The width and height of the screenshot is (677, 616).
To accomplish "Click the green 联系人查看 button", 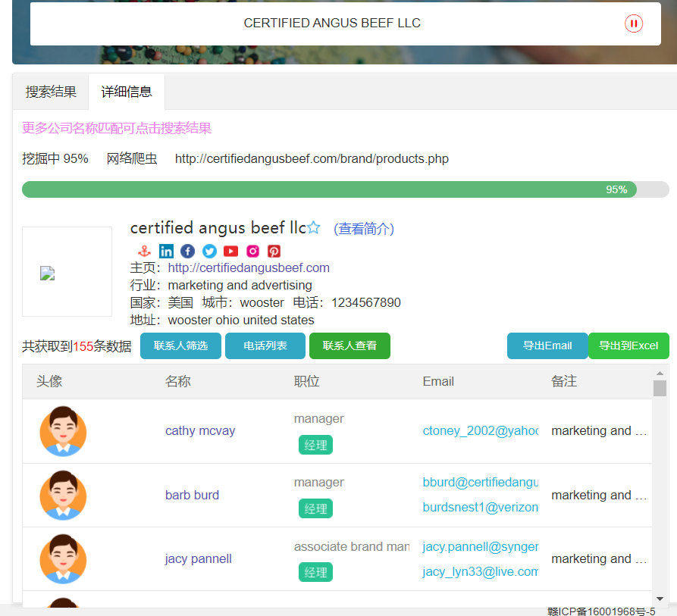I will [349, 346].
